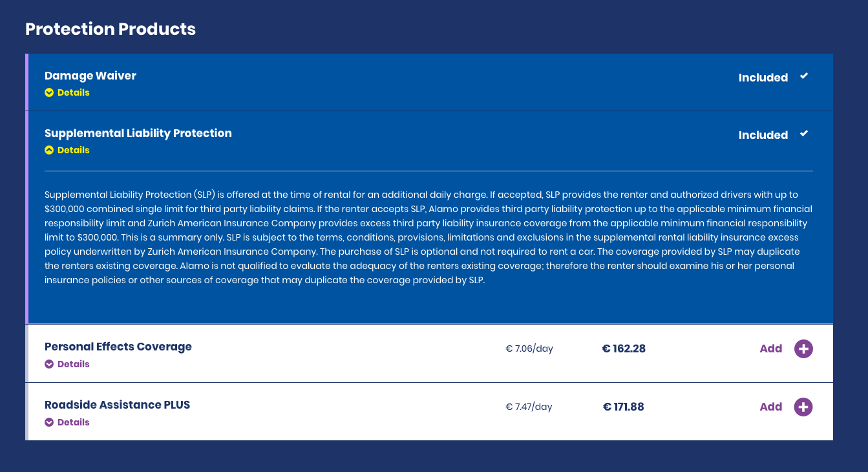Image resolution: width=868 pixels, height=472 pixels.
Task: Show Details for Personal Effects Coverage
Action: pos(73,364)
